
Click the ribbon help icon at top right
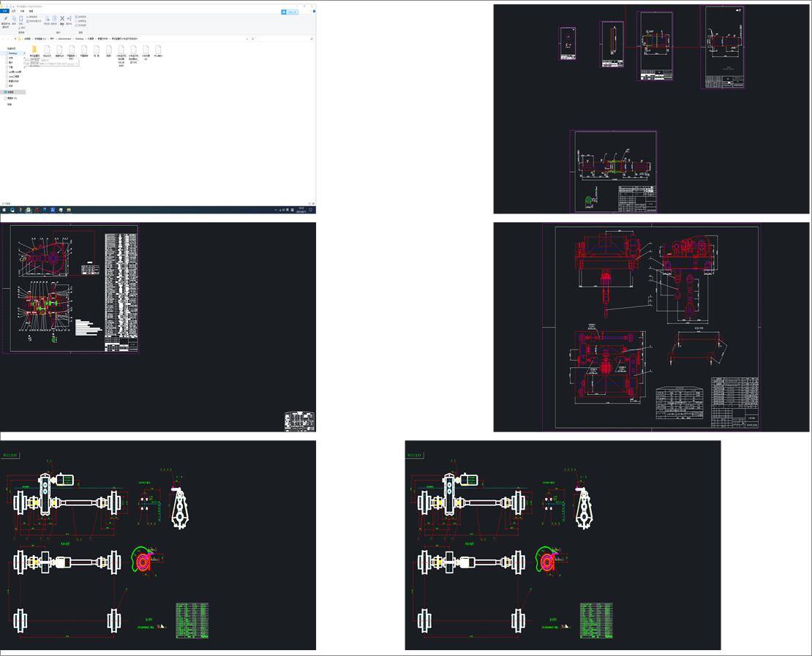(x=313, y=12)
